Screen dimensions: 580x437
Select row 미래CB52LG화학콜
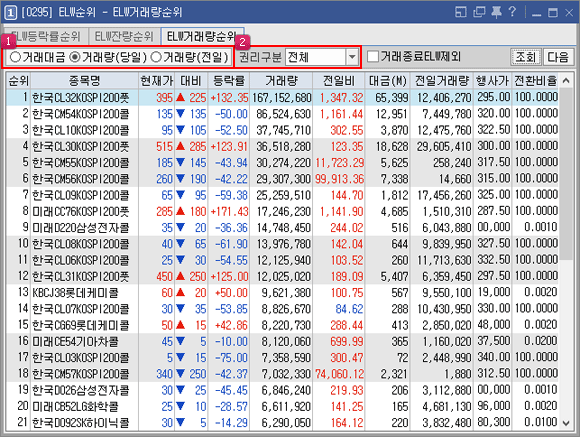(283, 407)
